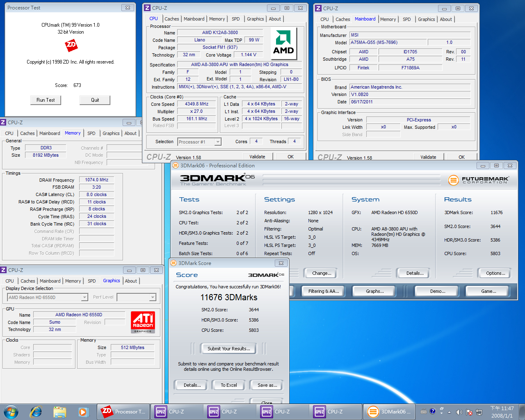Click Quit in Processor Test
The image size is (525, 420).
(x=95, y=100)
